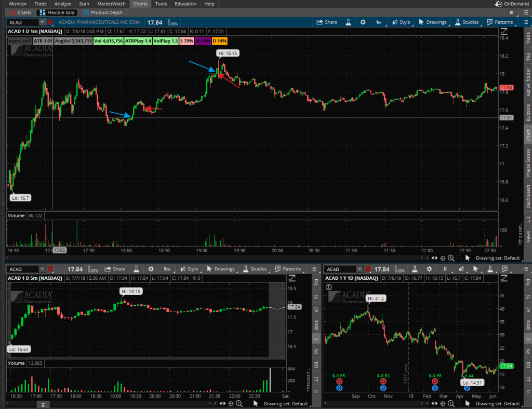Image resolution: width=532 pixels, height=409 pixels.
Task: Open the Style dropdown in main chart
Action: (x=401, y=22)
